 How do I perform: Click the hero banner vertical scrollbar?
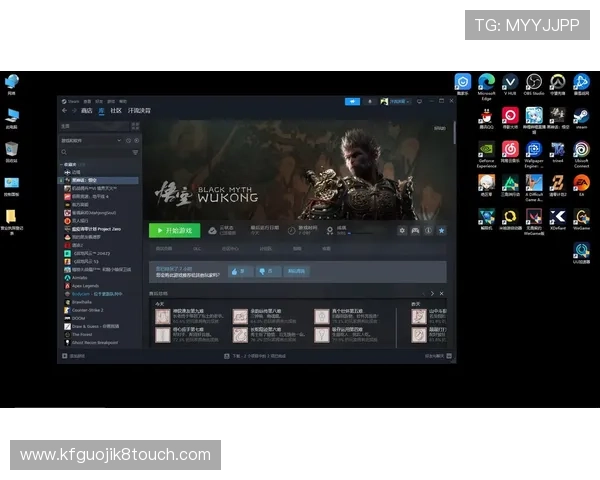click(x=453, y=135)
